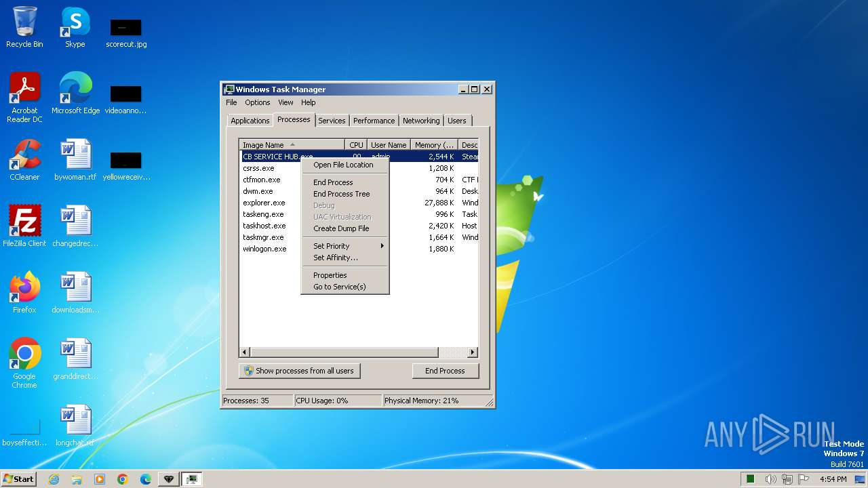Sort by User Name column header
Image resolution: width=868 pixels, height=488 pixels.
point(389,144)
